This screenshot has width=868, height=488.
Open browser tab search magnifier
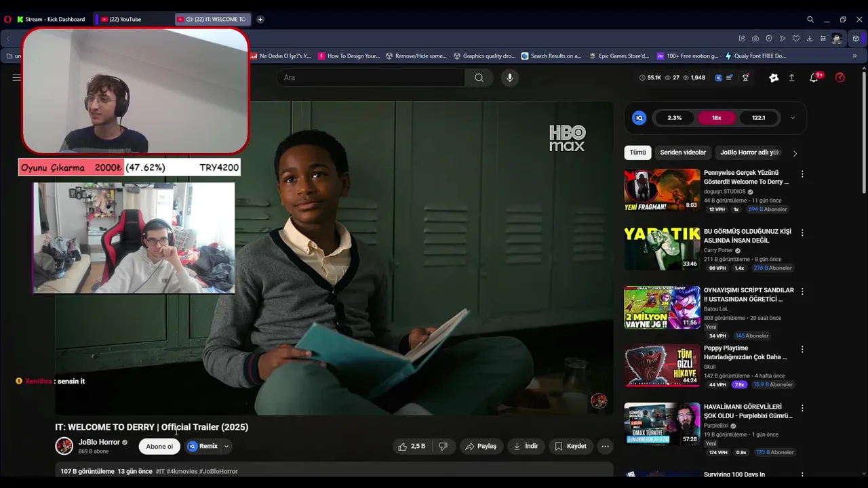coord(810,19)
